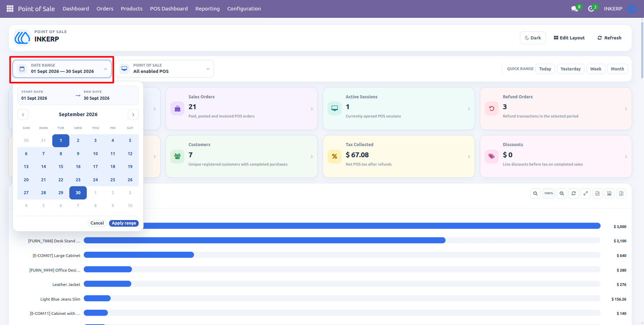644x325 pixels.
Task: Go to next month in calendar
Action: 133,114
